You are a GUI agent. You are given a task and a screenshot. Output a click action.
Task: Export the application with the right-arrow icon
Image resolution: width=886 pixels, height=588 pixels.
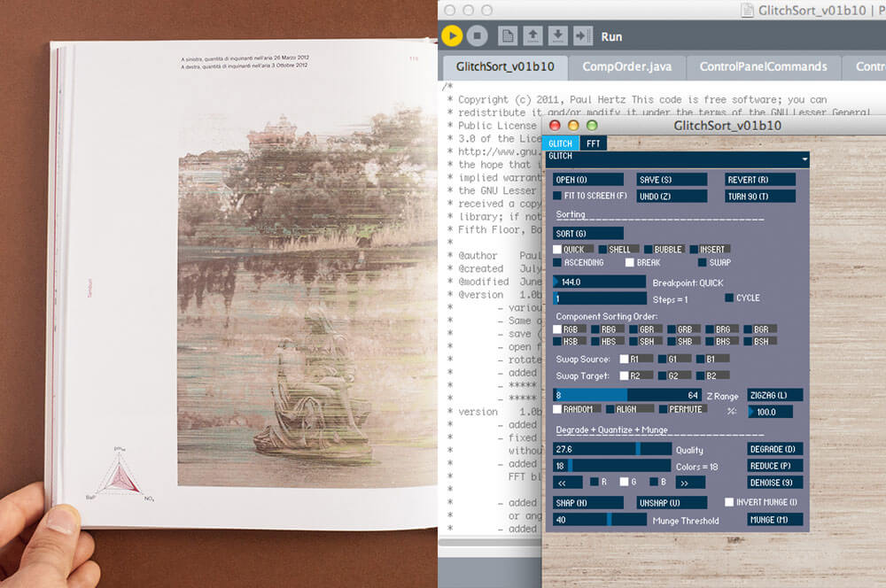pos(583,36)
